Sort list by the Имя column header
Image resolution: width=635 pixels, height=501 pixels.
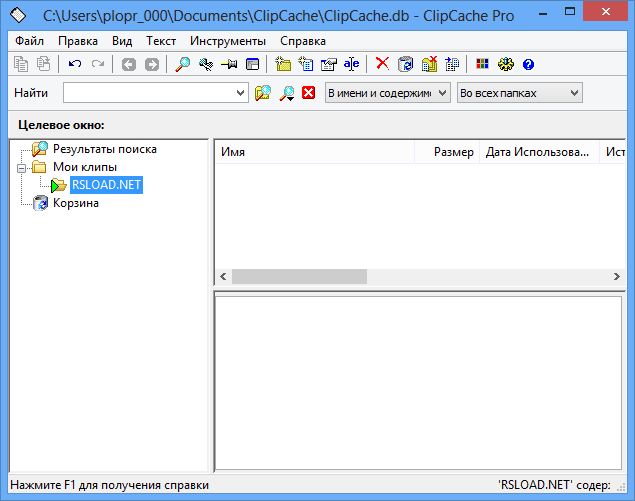(x=314, y=152)
